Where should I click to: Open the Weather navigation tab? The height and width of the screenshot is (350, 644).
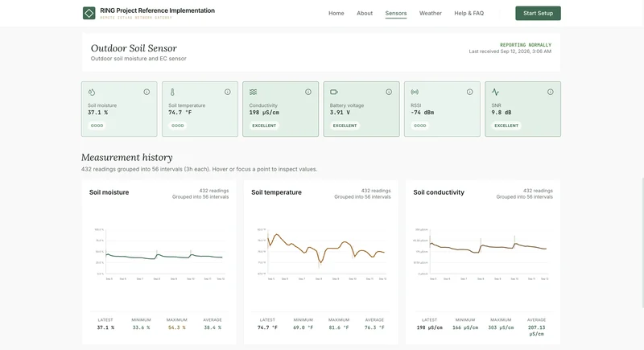(x=431, y=13)
